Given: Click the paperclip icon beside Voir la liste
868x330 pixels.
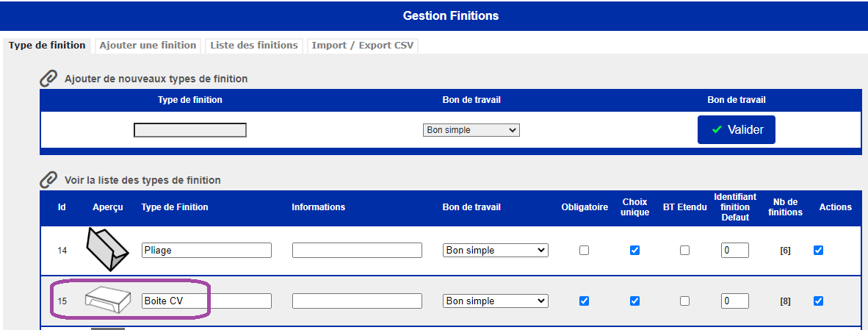Looking at the screenshot, I should 48,180.
